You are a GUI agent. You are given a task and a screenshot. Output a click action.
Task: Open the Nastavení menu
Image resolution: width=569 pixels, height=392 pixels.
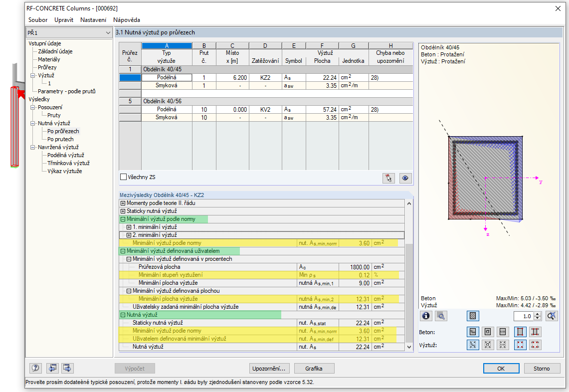coord(93,20)
